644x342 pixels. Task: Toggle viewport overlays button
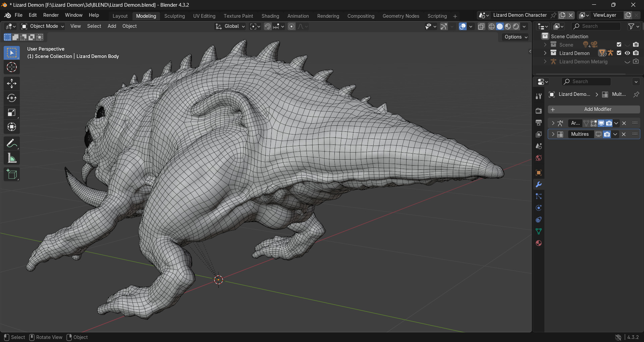pos(463,26)
